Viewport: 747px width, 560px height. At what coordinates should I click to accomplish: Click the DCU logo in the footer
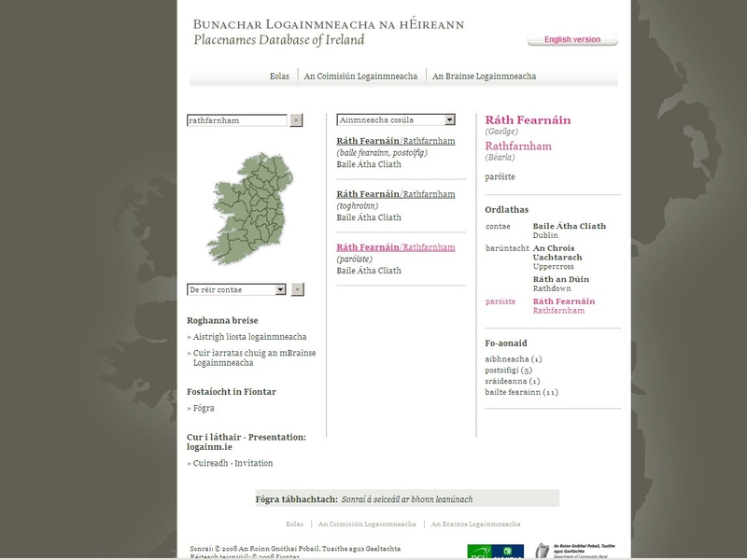(x=478, y=551)
